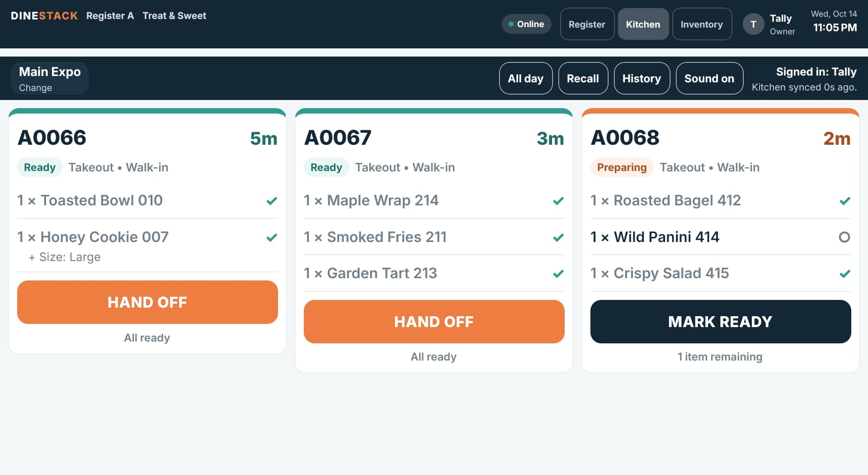Open order History
Screen dimensions: 868x475
tap(642, 78)
